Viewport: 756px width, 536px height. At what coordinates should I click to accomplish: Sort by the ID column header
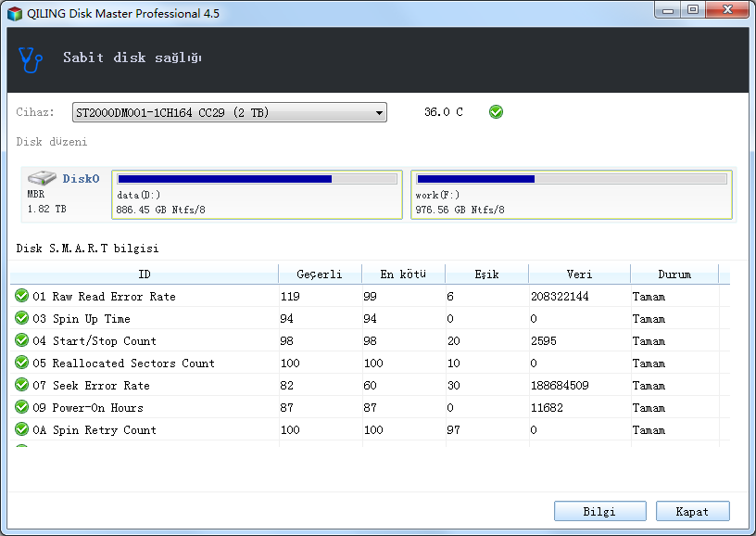(145, 274)
